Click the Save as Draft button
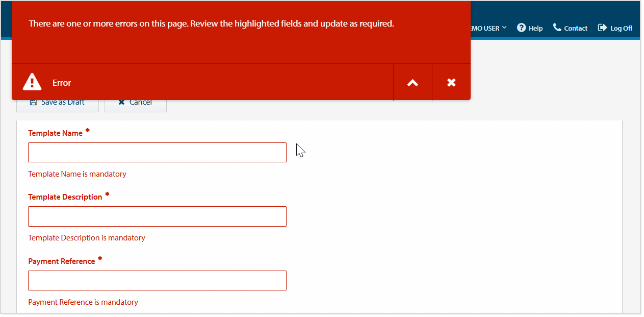 point(57,102)
